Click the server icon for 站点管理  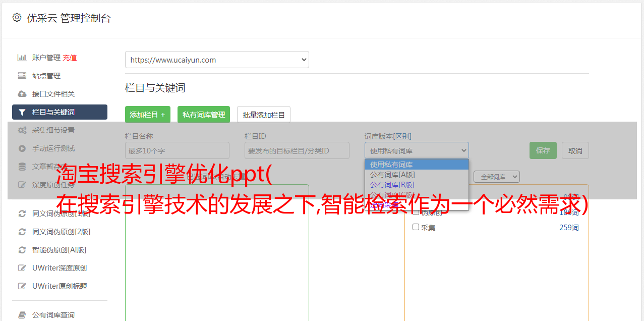point(22,76)
